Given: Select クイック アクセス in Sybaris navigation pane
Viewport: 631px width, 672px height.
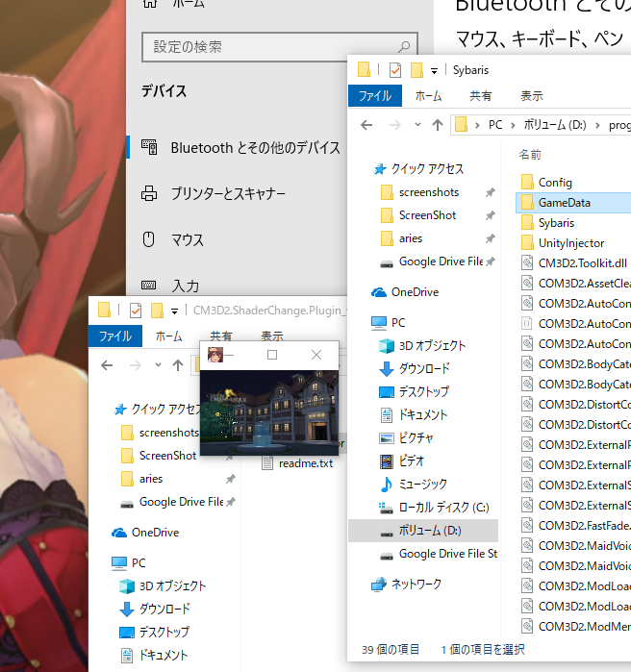Looking at the screenshot, I should point(427,169).
